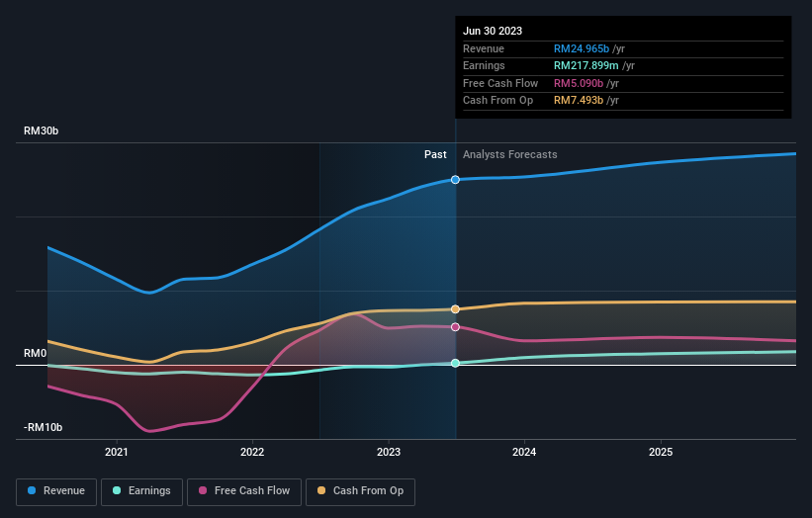Screen dimensions: 812x518
Task: Click the Jun 30 2023 tooltip date
Action: click(x=493, y=31)
